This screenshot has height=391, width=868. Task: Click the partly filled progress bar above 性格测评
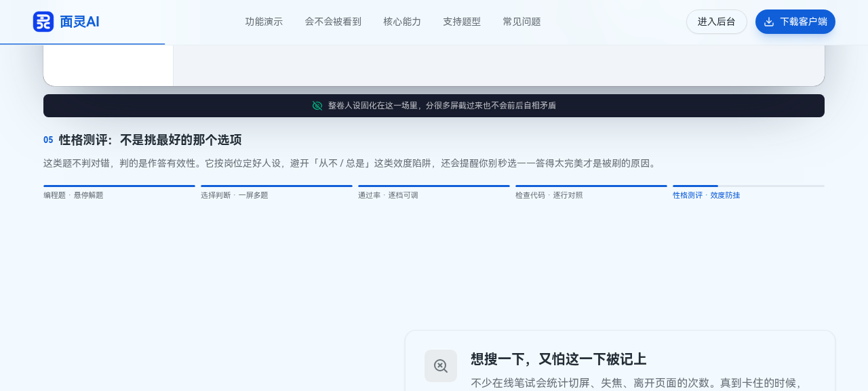749,186
